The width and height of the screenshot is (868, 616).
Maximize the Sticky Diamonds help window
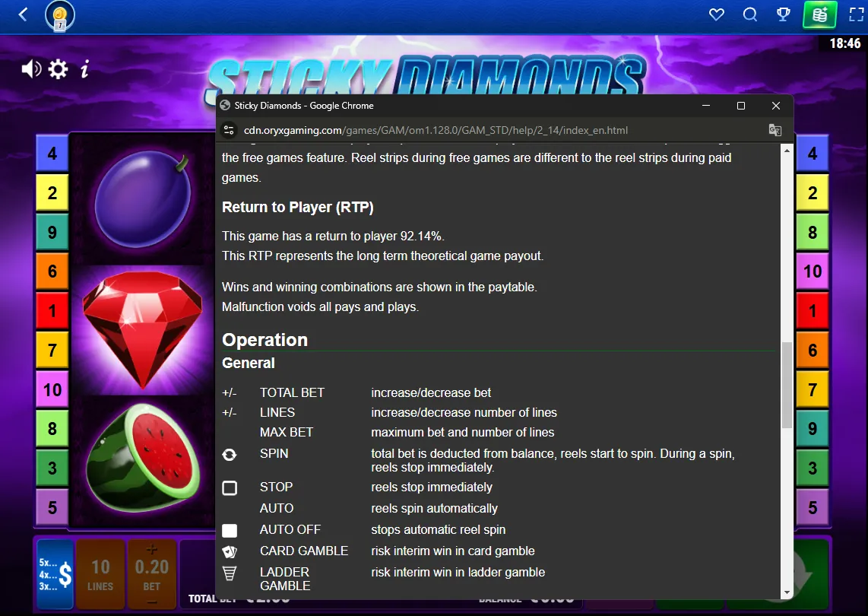740,105
